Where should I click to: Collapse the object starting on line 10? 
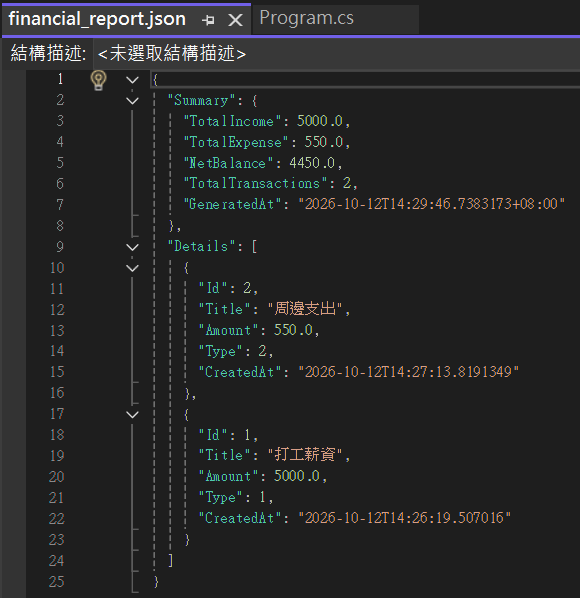(132, 268)
